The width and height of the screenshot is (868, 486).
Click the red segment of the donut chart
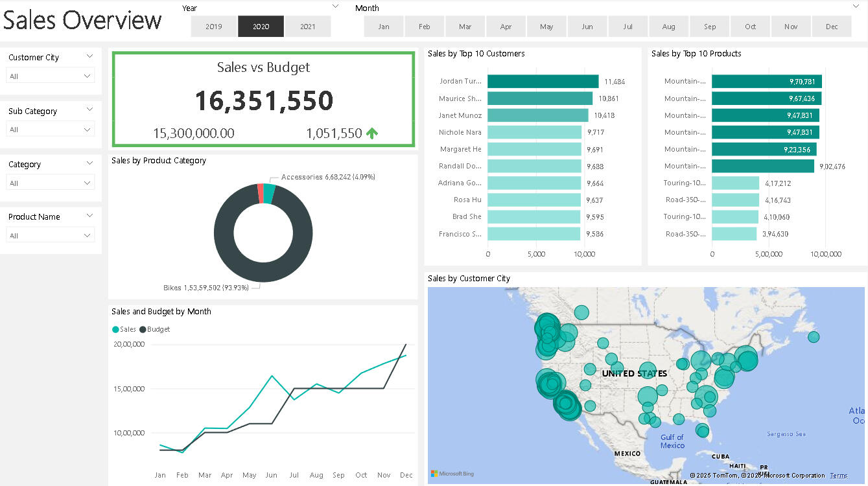261,193
